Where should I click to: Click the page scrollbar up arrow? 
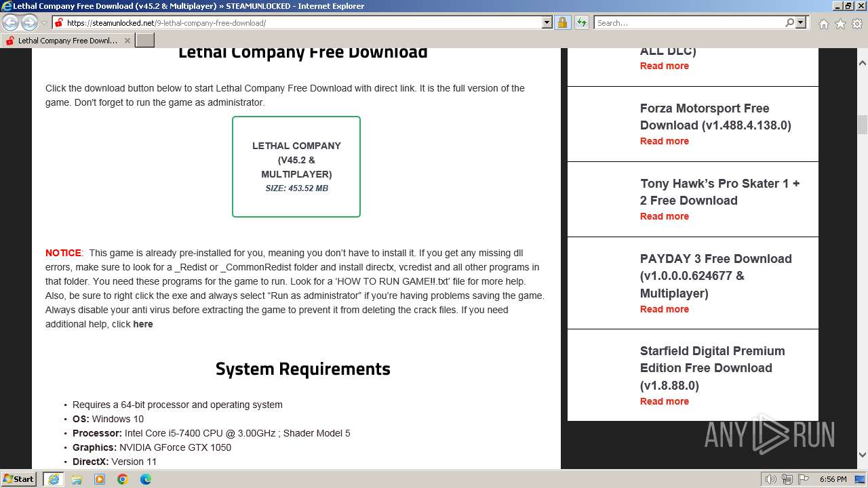click(863, 62)
